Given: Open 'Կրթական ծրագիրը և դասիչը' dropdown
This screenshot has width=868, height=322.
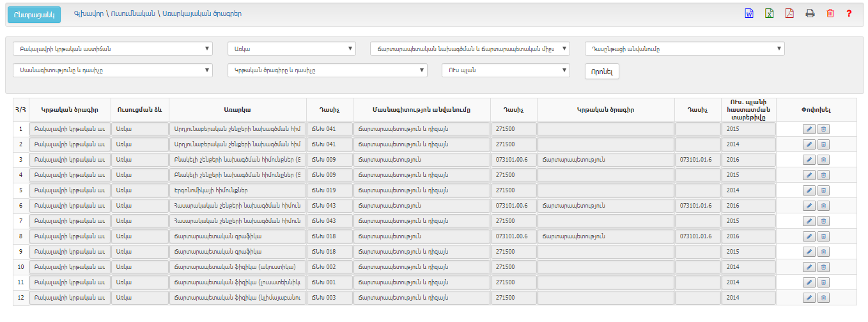Looking at the screenshot, I should pyautogui.click(x=327, y=70).
